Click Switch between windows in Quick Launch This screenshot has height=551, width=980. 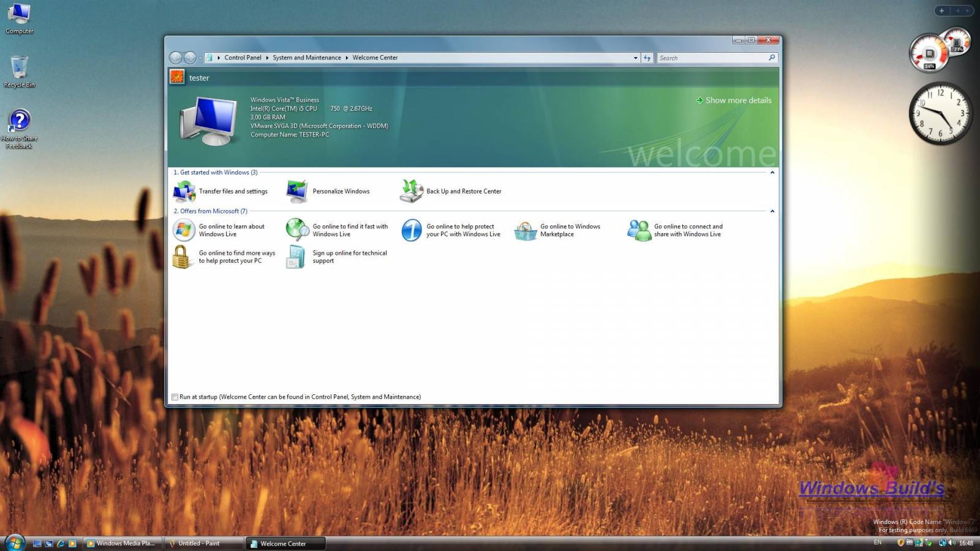49,543
